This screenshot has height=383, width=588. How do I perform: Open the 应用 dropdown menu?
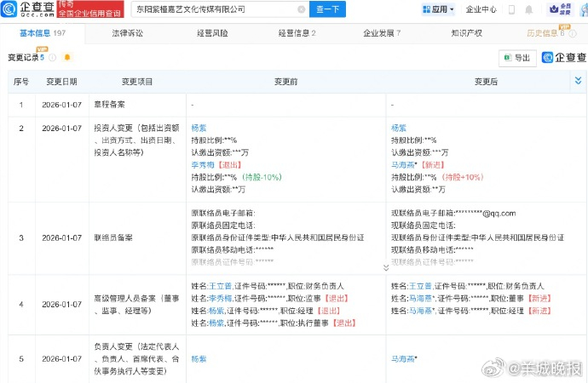click(438, 9)
